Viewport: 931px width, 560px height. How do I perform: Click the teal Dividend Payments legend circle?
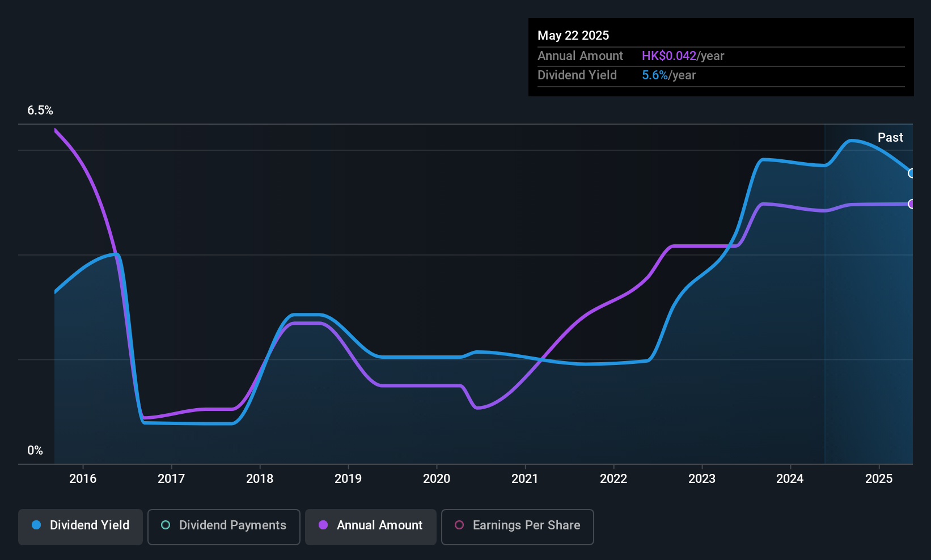pyautogui.click(x=166, y=525)
